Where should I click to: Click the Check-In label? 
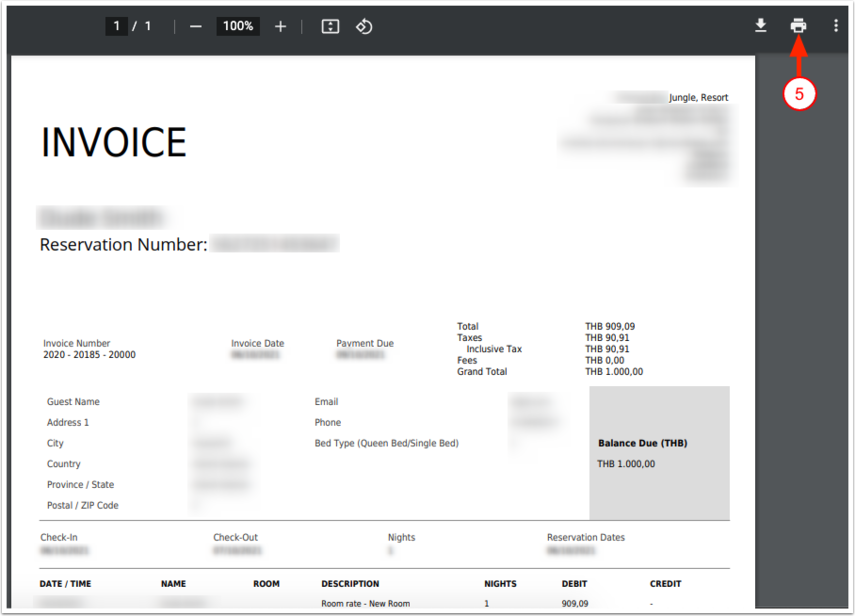(60, 538)
